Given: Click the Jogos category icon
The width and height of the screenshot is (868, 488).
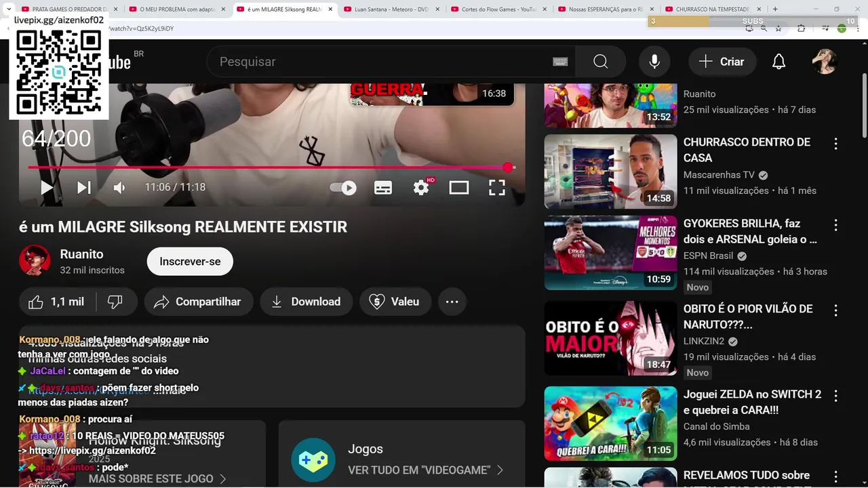Looking at the screenshot, I should point(313,460).
